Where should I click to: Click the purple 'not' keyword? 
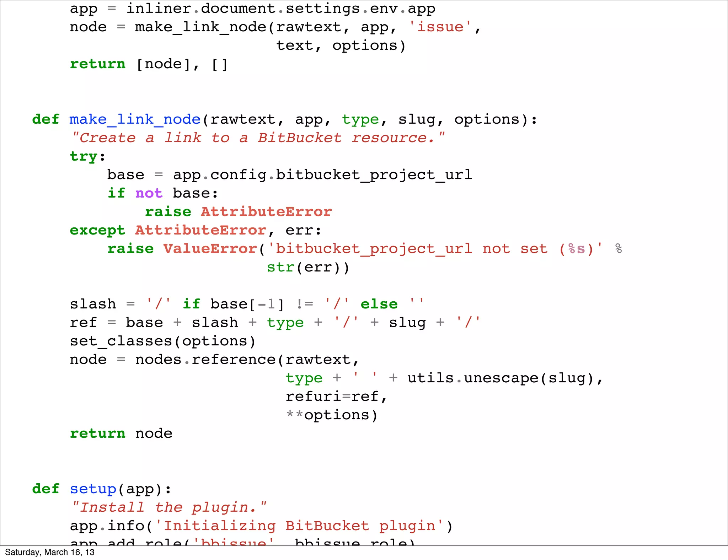click(149, 193)
